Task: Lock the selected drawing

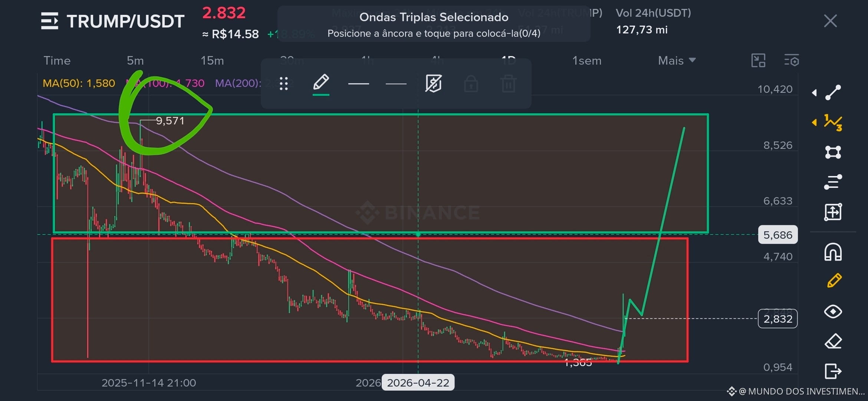Action: pyautogui.click(x=471, y=84)
